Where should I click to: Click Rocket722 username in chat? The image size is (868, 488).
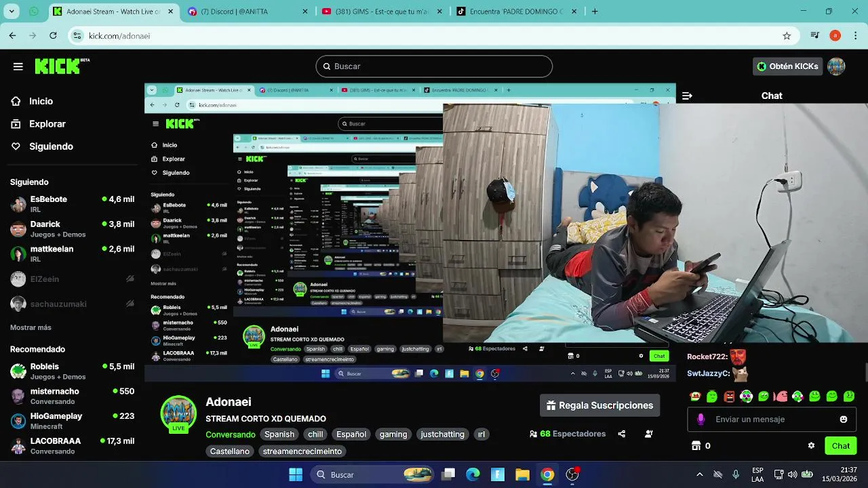coord(707,357)
